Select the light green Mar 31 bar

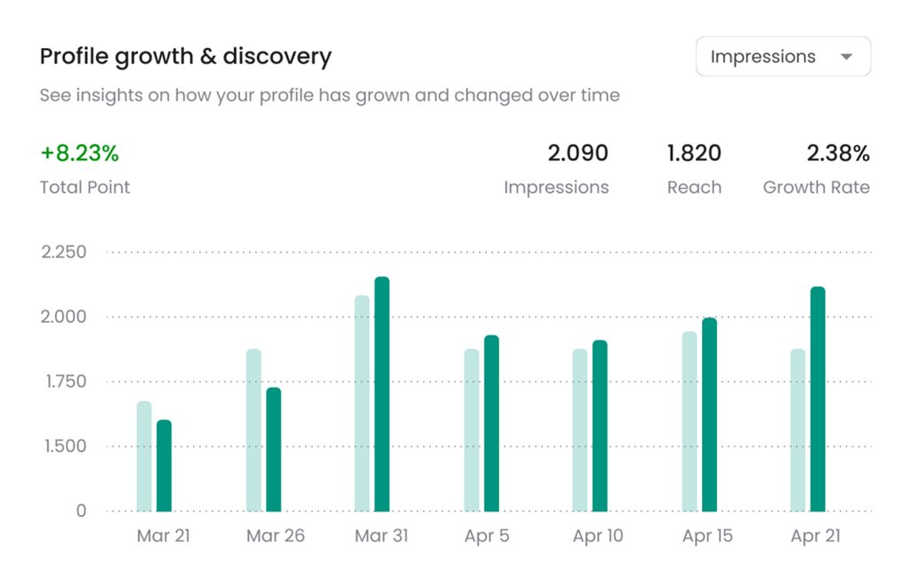(362, 403)
